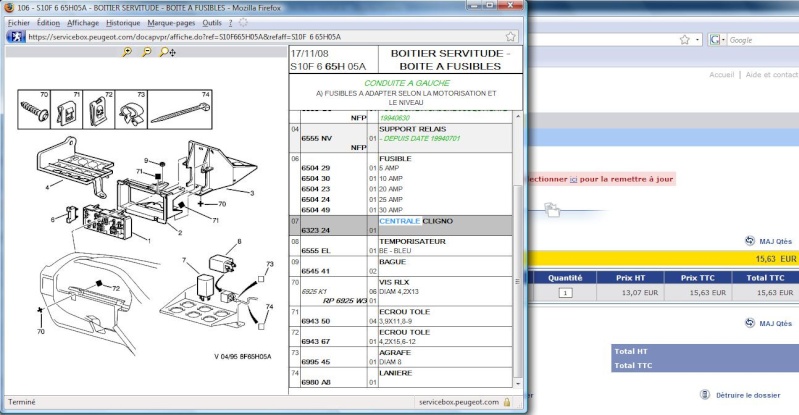Select part reference 6943 67
Screen dimensions: 799x415
click(315, 342)
